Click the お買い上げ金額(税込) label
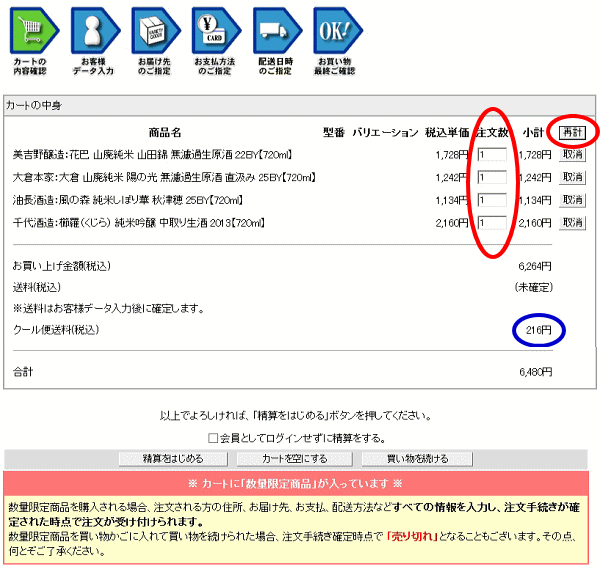Image resolution: width=600 pixels, height=569 pixels. coord(62,266)
